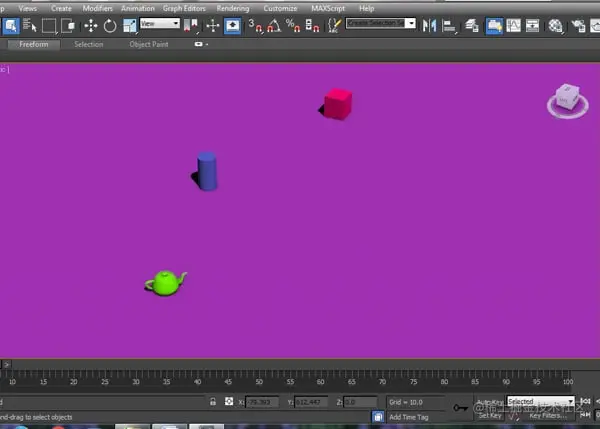Click the large Set Keys key icon

[x=460, y=408]
